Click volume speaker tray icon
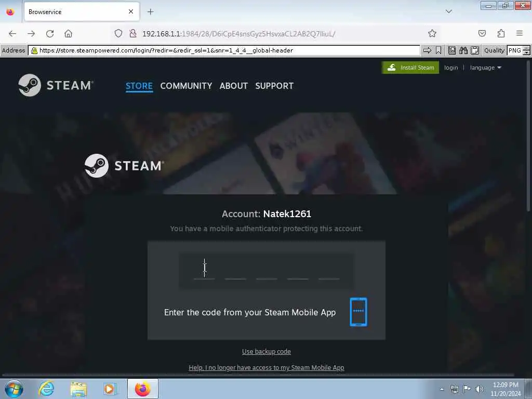 (x=479, y=389)
